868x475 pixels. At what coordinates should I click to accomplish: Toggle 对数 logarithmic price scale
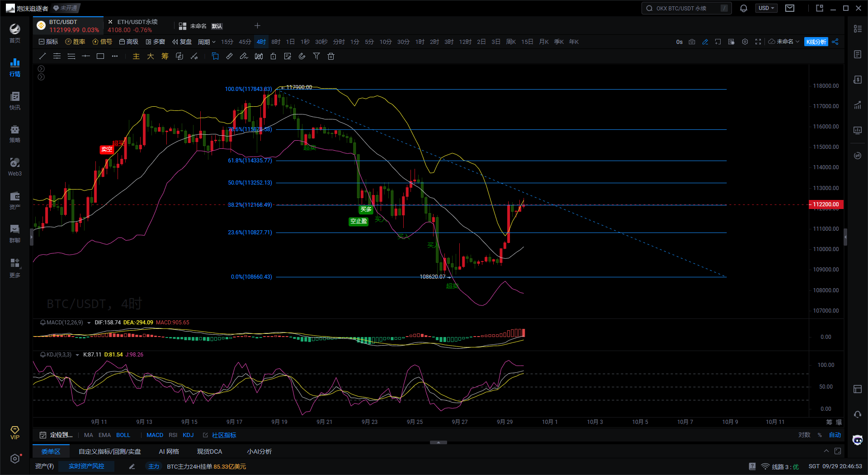pos(804,435)
